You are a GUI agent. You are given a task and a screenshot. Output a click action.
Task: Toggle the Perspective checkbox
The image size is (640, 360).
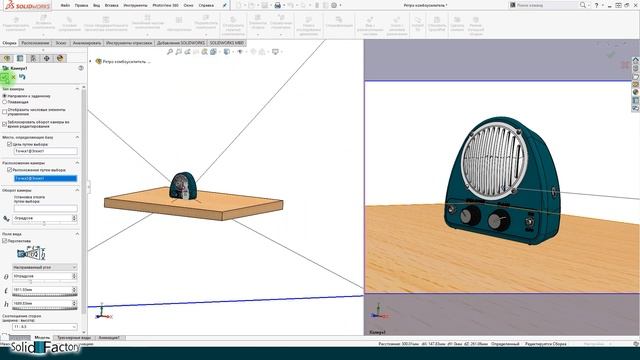(4, 241)
